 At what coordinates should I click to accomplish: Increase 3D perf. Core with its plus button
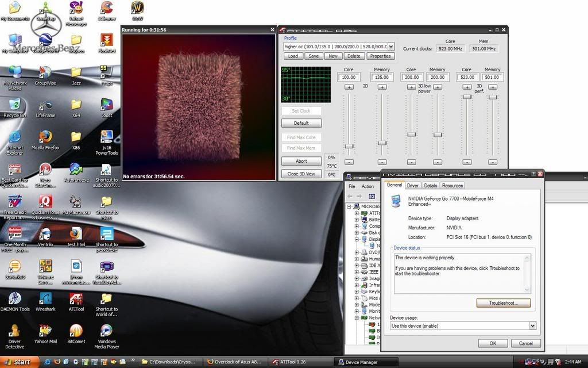coord(467,87)
